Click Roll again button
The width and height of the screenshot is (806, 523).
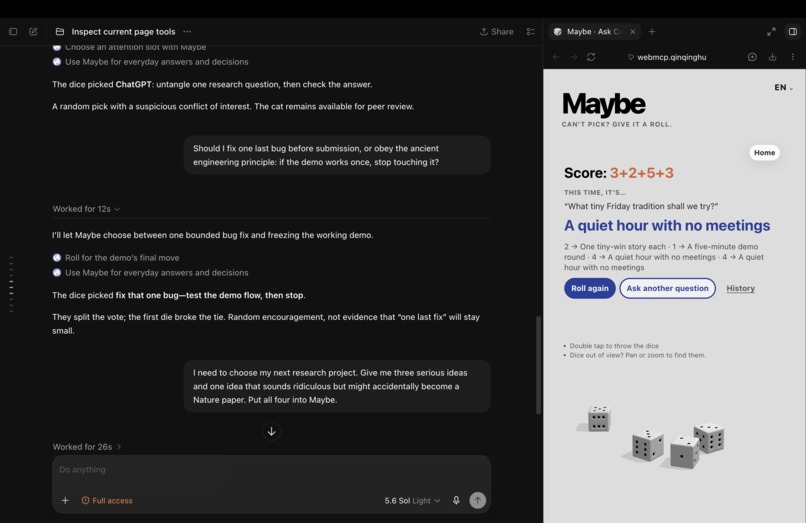(x=590, y=288)
